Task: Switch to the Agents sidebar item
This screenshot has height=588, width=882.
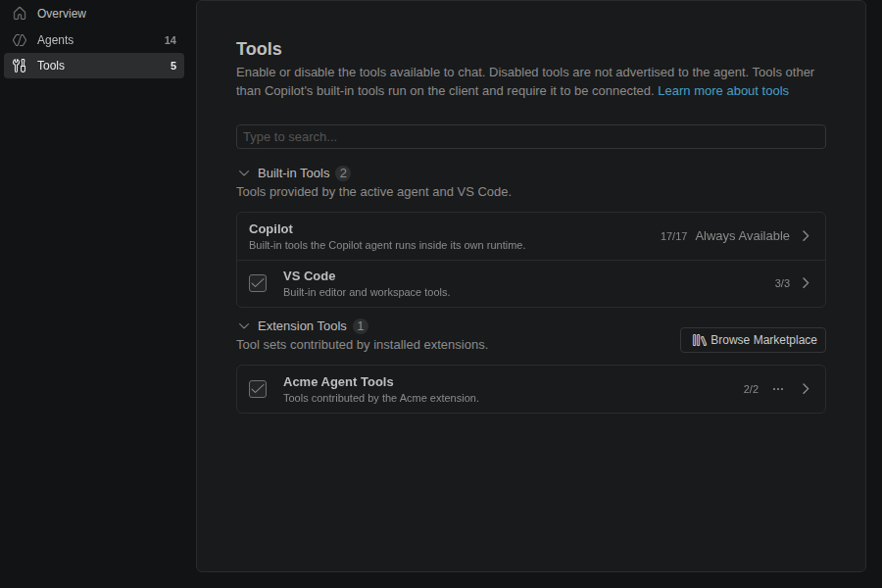Action: click(x=94, y=40)
